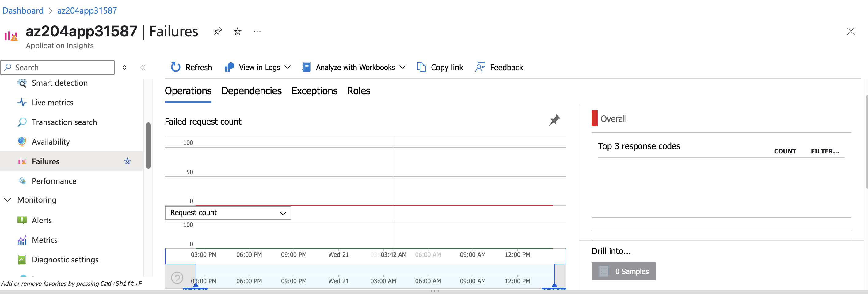Click the az204app31587 breadcrumb link
868x294 pixels.
pyautogui.click(x=87, y=10)
